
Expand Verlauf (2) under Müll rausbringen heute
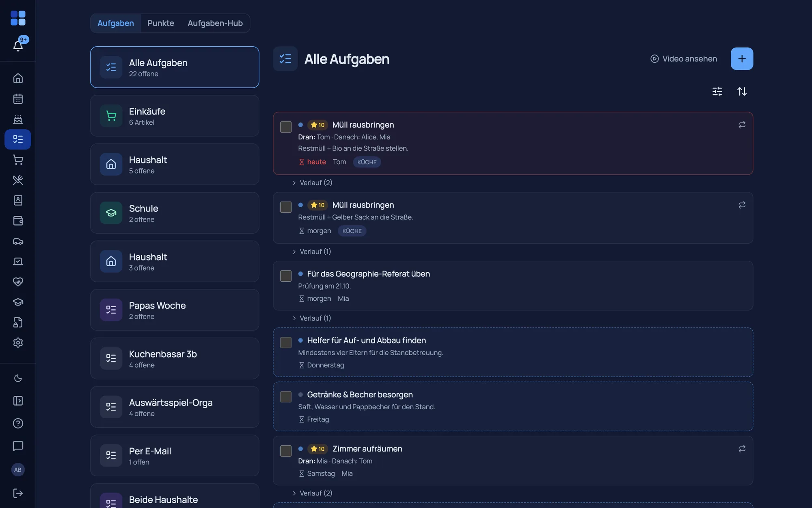312,183
